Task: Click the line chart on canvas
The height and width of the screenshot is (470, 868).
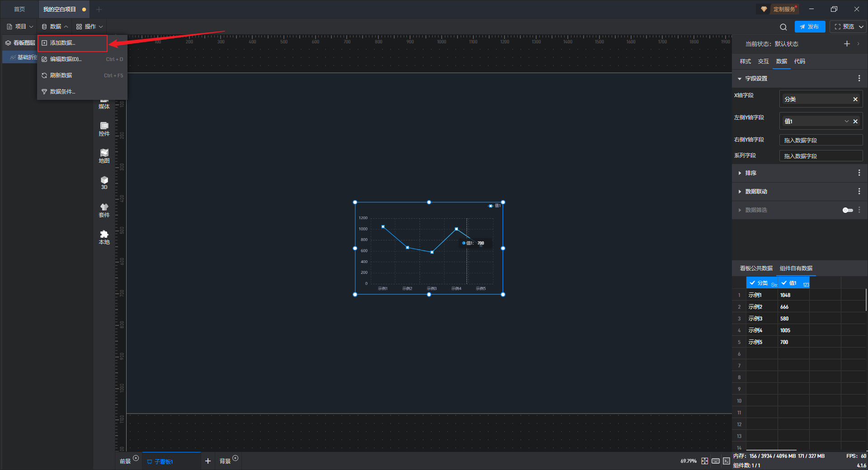Action: (429, 249)
